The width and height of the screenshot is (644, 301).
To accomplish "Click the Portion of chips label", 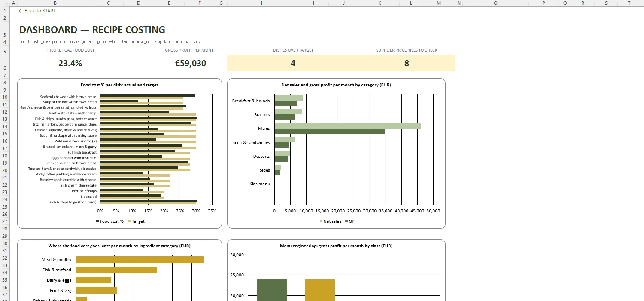I will click(x=84, y=191).
